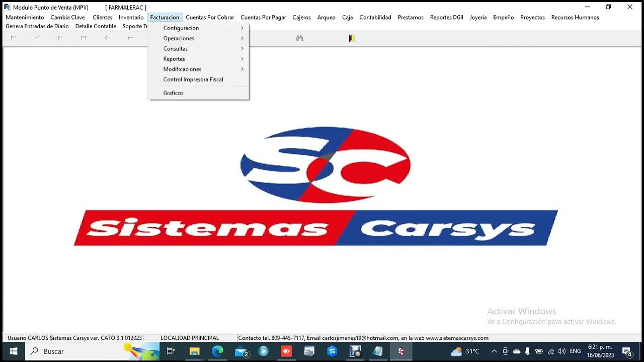Click the binoculars search toolbar icon
This screenshot has width=644, height=362.
tap(299, 38)
